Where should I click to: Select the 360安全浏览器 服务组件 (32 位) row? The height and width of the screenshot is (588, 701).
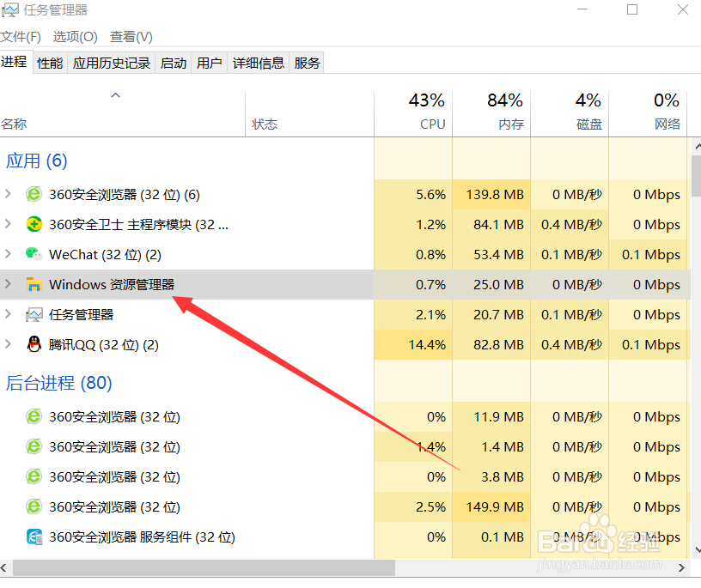344,536
